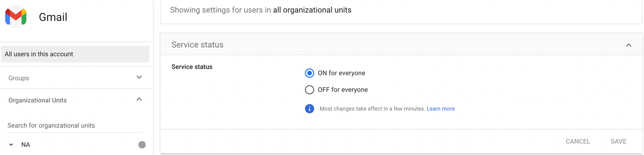Focus the Search for organizational units field
The height and width of the screenshot is (155, 644).
click(x=75, y=126)
